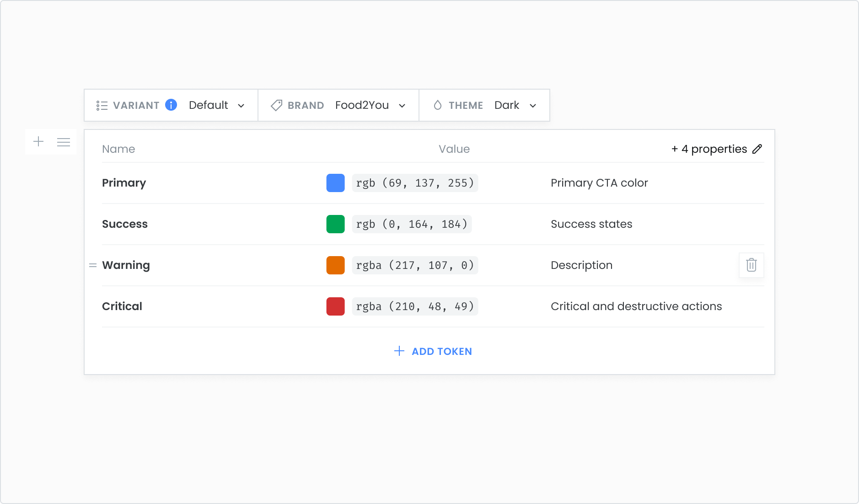Select the Critical token name
The height and width of the screenshot is (504, 859).
[x=122, y=306]
